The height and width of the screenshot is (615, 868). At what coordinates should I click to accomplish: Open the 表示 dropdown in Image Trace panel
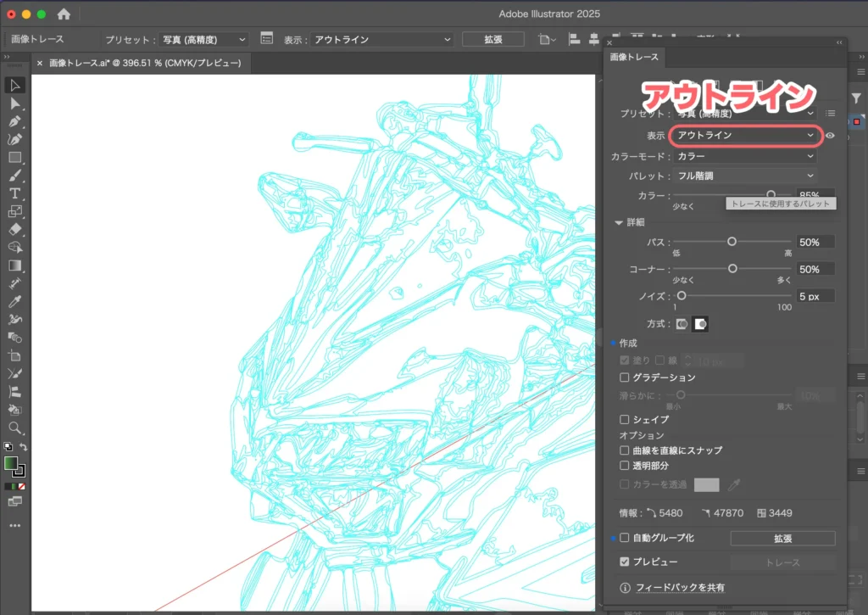coord(745,136)
